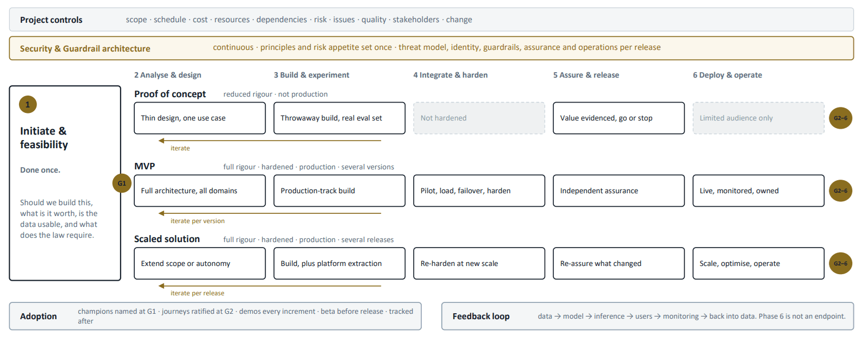Select the Production-track build box
This screenshot has width=868, height=342.
click(x=340, y=191)
